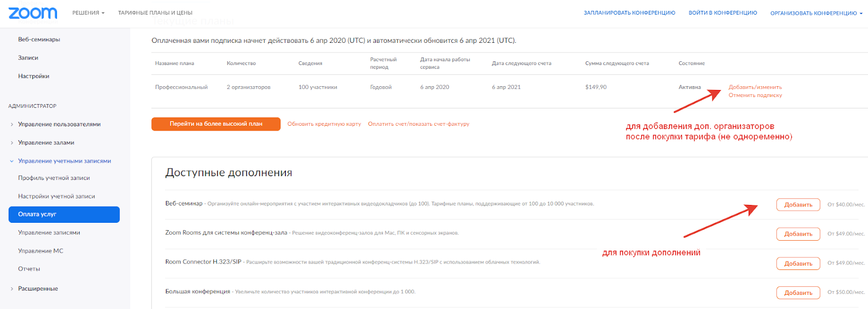Open Управление МС item
The height and width of the screenshot is (309, 868).
(x=41, y=251)
